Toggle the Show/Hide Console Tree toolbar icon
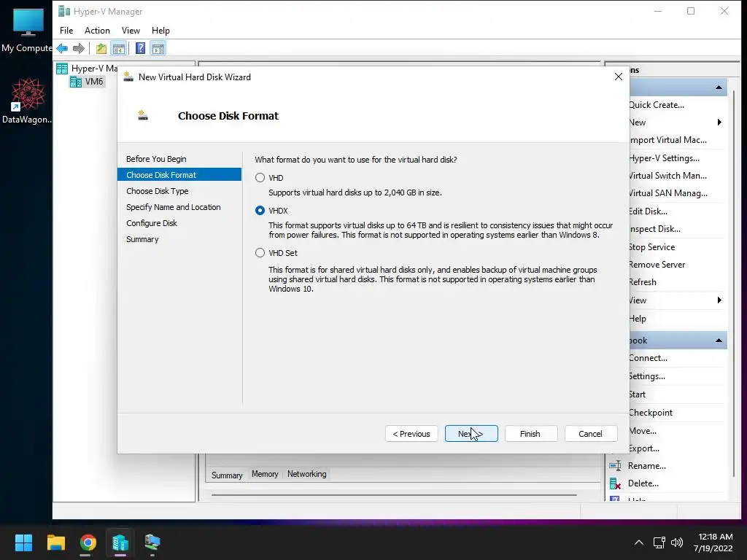Screen dimensions: 747x560 [119, 49]
